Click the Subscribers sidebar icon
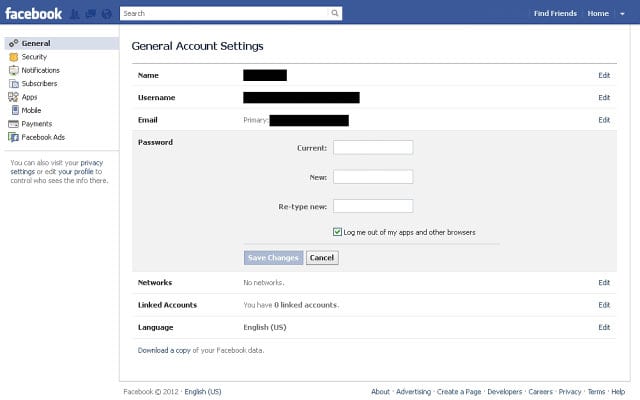 [x=14, y=84]
